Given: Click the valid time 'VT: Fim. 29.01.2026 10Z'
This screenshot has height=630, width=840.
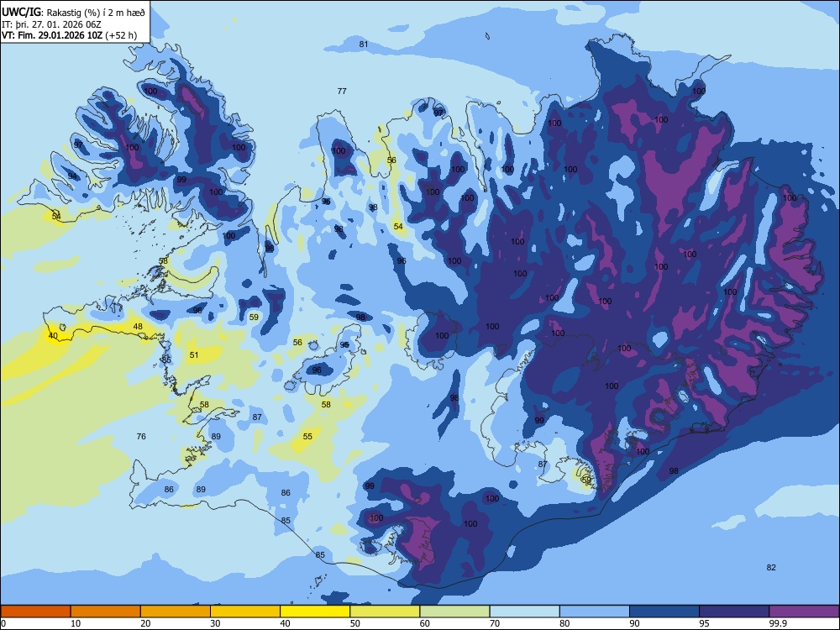Looking at the screenshot, I should click(x=54, y=35).
